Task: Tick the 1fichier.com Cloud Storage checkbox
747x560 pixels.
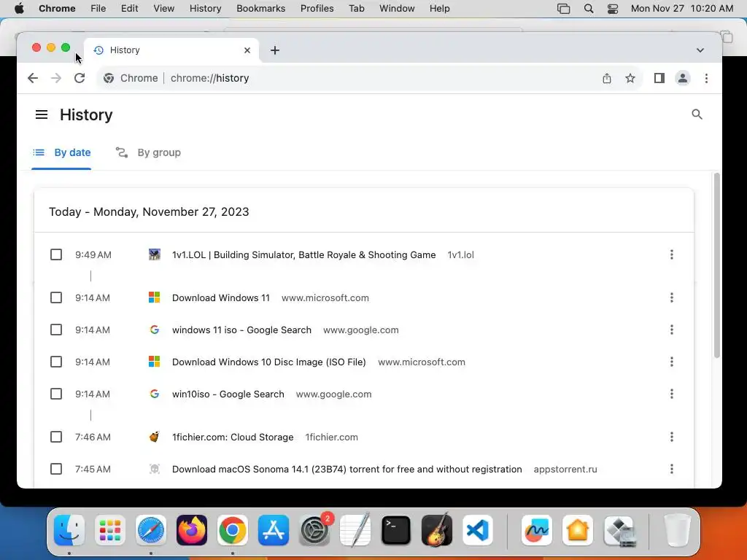Action: (56, 437)
